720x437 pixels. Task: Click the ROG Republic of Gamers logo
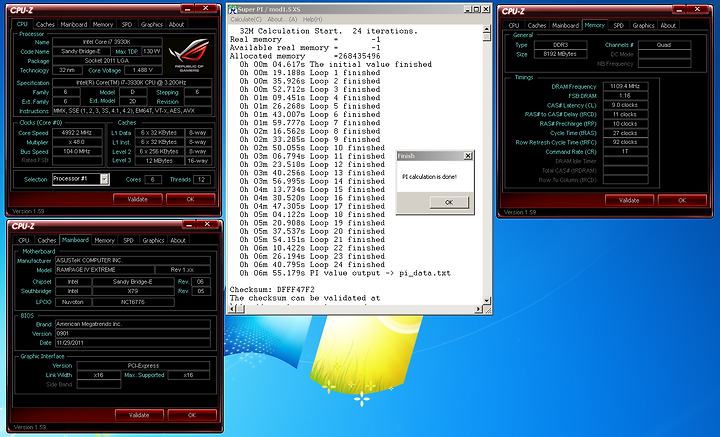pos(189,55)
